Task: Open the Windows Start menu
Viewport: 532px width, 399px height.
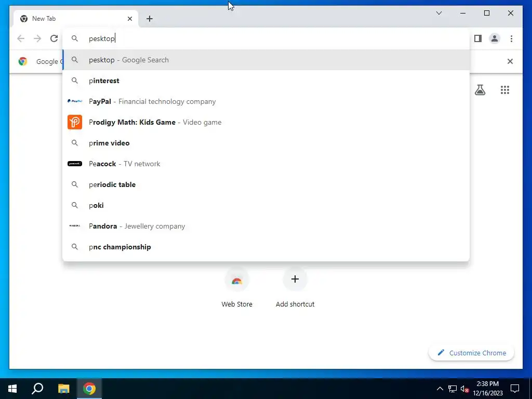Action: (12, 389)
